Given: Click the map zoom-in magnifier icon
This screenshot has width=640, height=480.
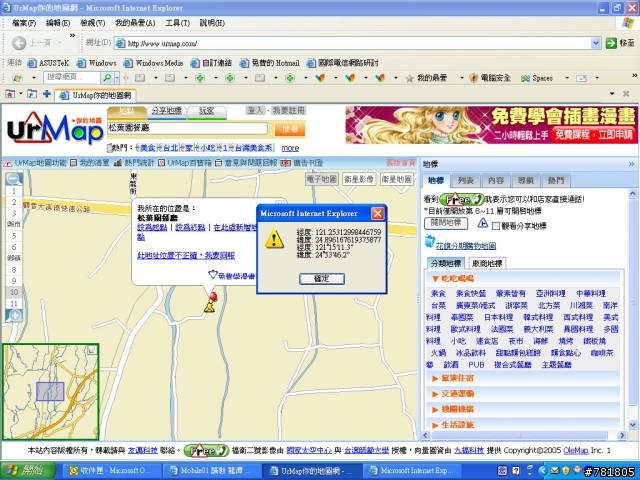Looking at the screenshot, I should [14, 315].
